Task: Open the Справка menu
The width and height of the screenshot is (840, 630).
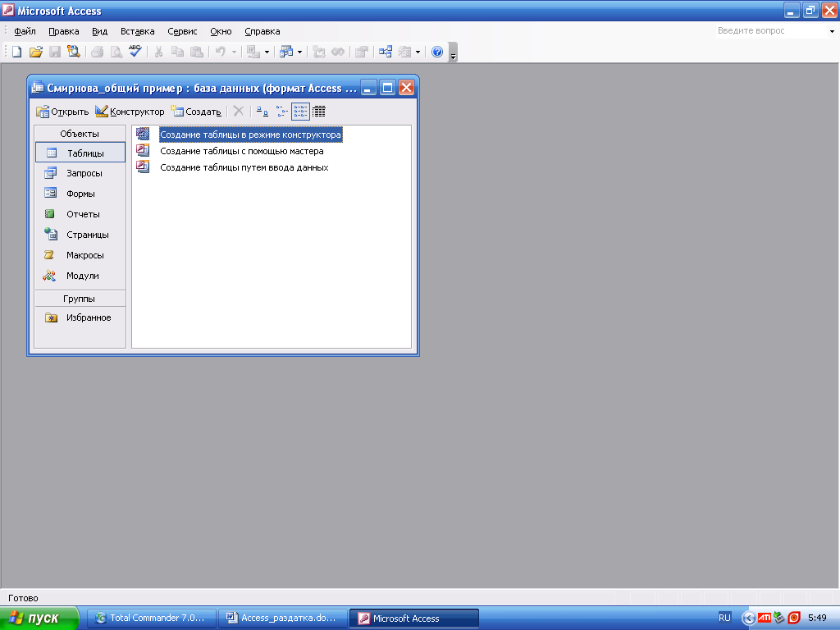Action: pyautogui.click(x=262, y=32)
